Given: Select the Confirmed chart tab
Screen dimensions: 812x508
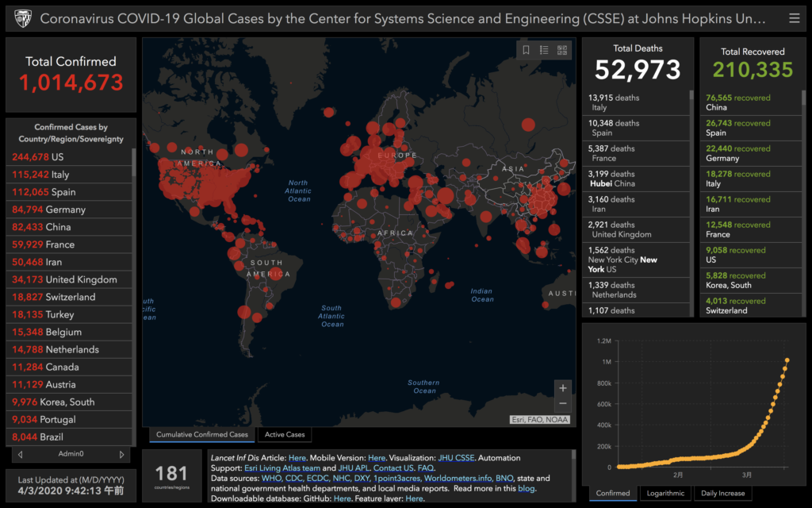Looking at the screenshot, I should click(613, 493).
